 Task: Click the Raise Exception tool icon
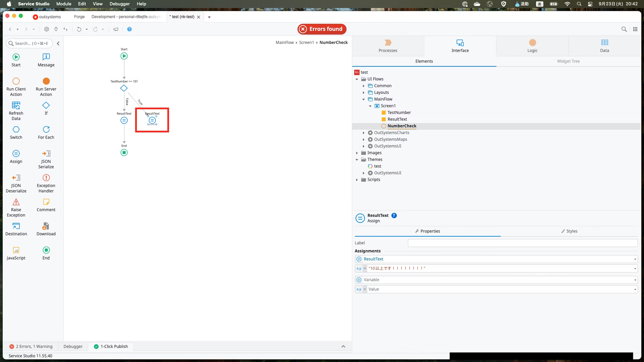[x=16, y=202]
